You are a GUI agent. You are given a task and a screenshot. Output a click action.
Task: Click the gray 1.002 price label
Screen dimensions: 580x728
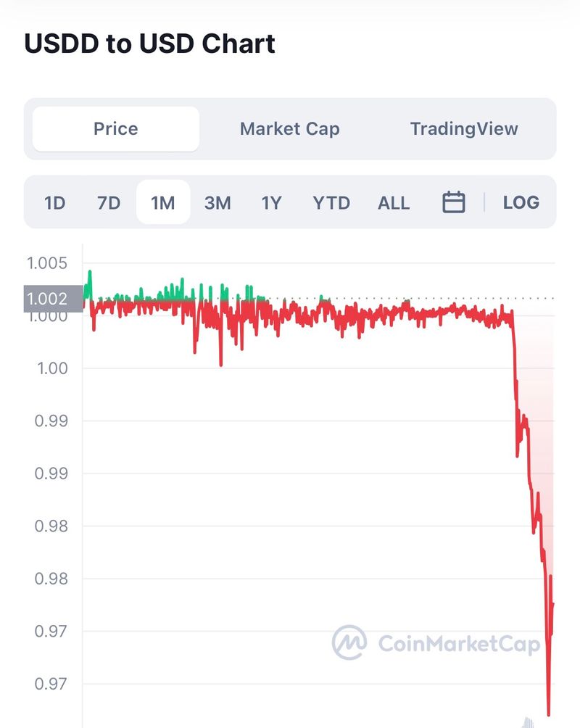47,299
